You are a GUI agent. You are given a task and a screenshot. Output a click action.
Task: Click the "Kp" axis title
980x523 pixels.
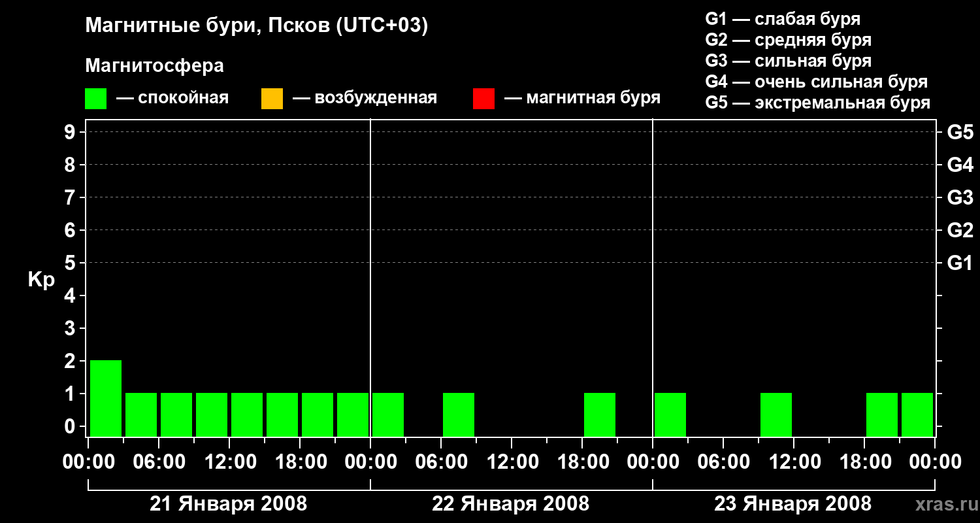[x=41, y=280]
